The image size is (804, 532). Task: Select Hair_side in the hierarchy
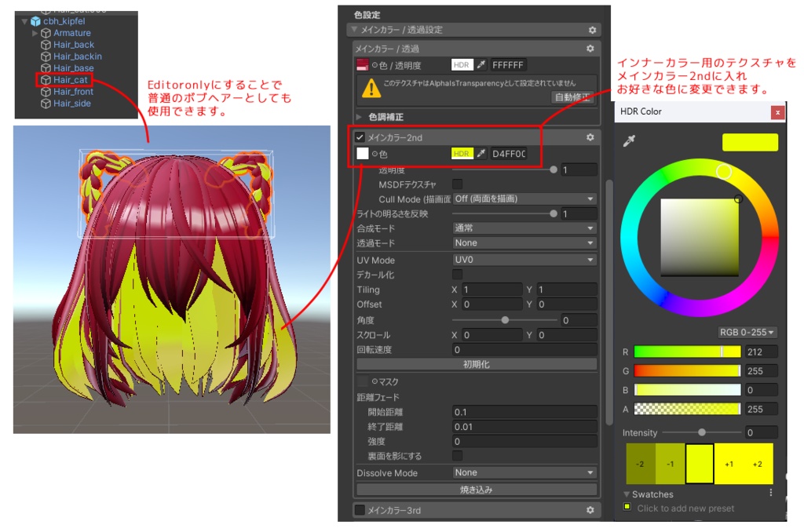[71, 104]
